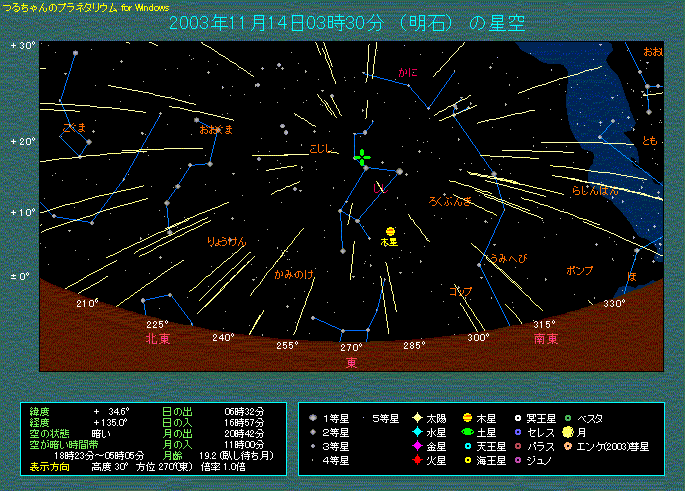Image resolution: width=685 pixels, height=491 pixels.
Task: Click the Mars (火星) legend icon
Action: point(416,460)
